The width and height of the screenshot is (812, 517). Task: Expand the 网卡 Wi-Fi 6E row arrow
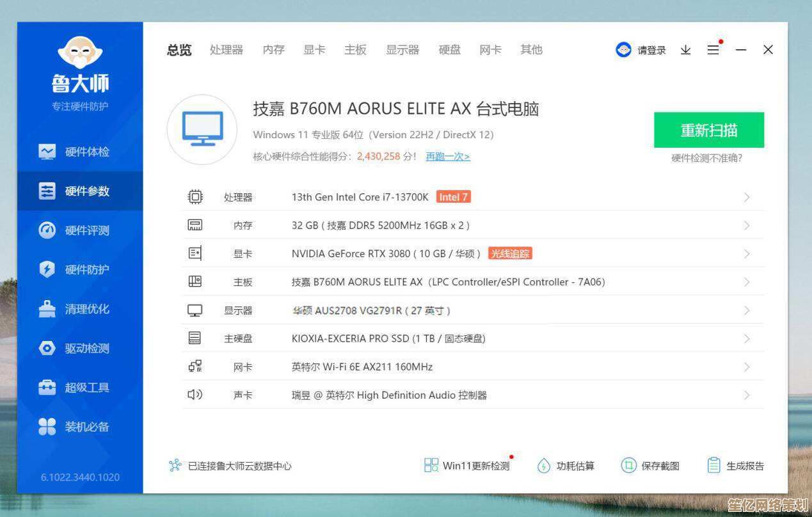pos(746,367)
